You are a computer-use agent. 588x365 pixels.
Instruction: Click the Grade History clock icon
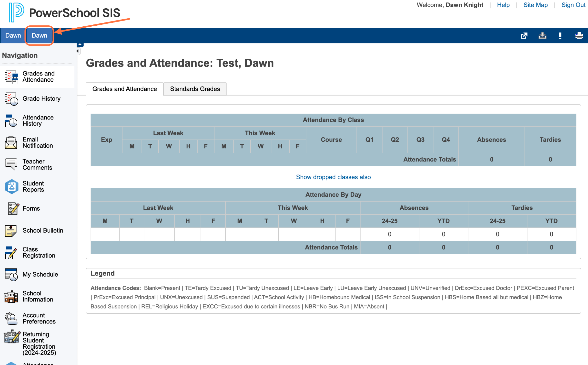click(x=11, y=99)
